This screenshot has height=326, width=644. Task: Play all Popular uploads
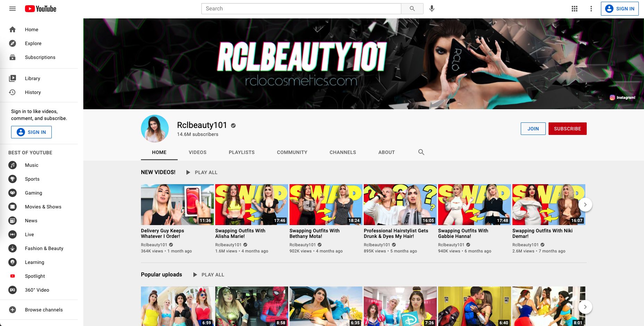(209, 275)
